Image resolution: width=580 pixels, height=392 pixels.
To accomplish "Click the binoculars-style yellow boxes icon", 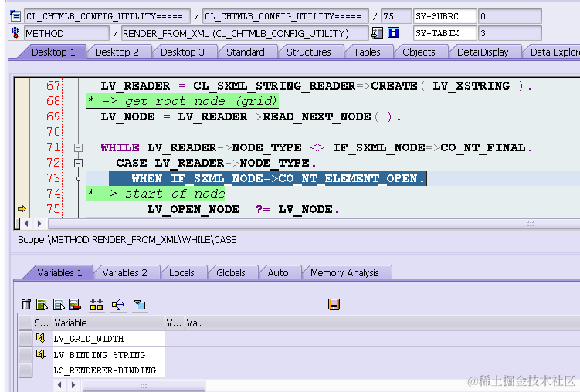I will point(97,305).
